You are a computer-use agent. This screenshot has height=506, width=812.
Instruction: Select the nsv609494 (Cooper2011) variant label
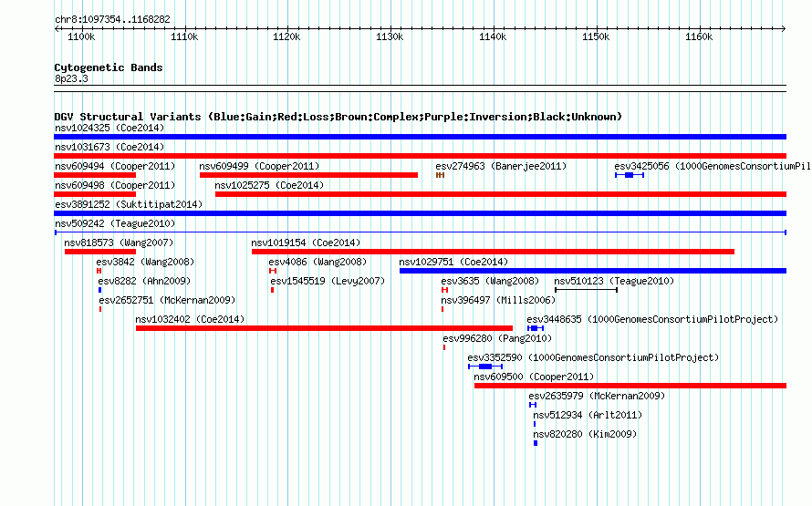[x=115, y=166]
